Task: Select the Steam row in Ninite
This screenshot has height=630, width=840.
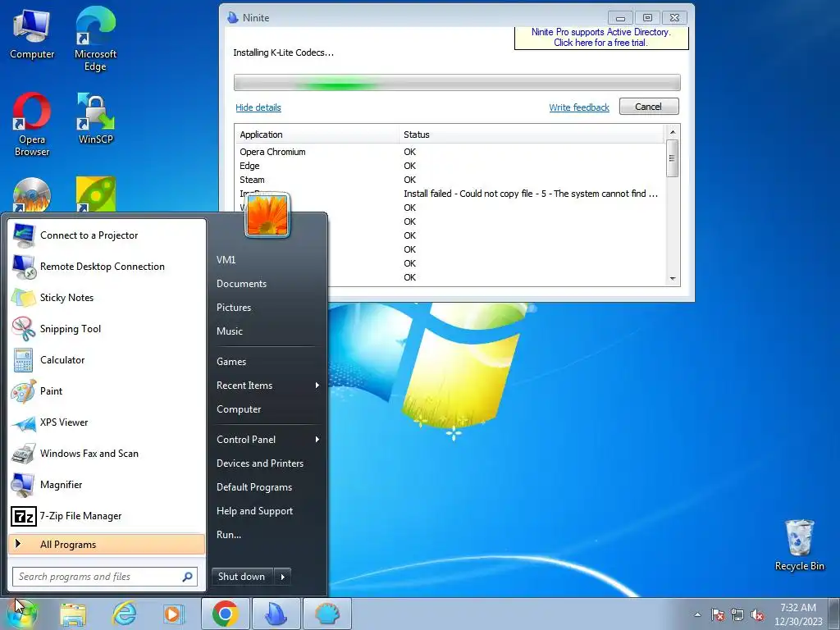Action: 450,180
